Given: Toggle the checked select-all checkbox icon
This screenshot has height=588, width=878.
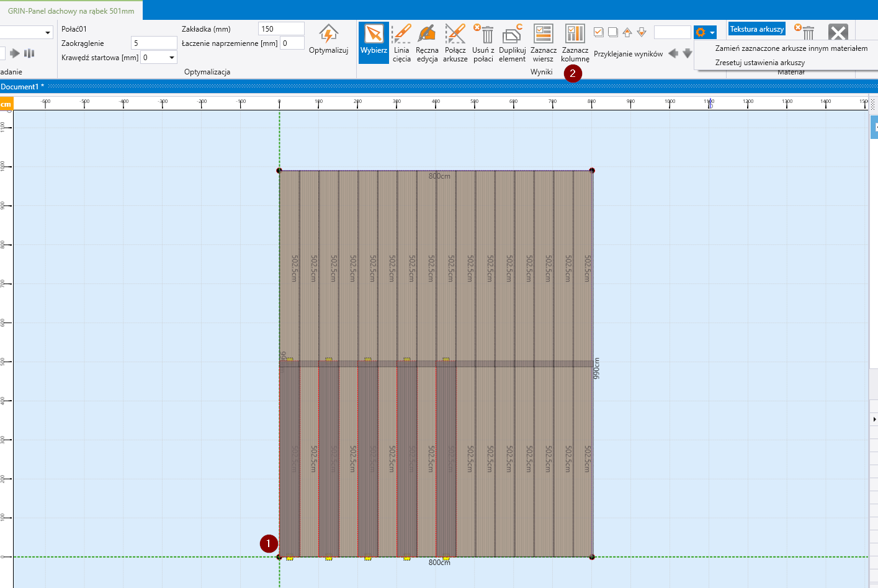Looking at the screenshot, I should tap(598, 32).
